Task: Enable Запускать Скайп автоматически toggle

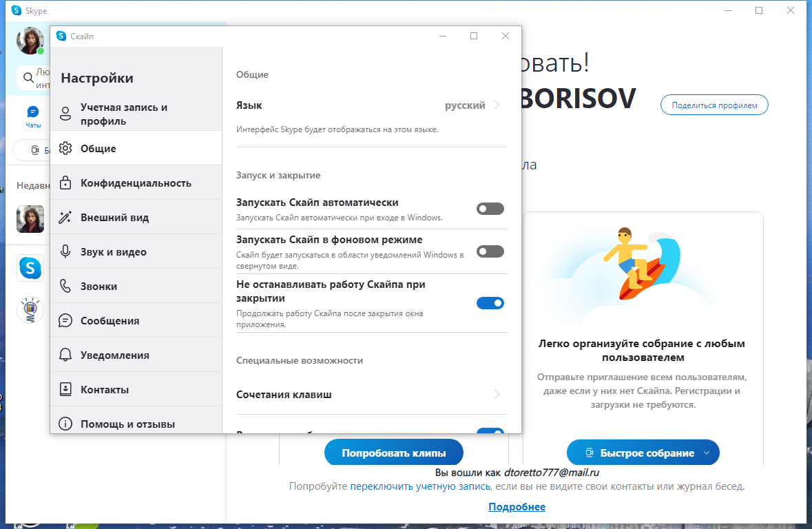Action: tap(490, 209)
